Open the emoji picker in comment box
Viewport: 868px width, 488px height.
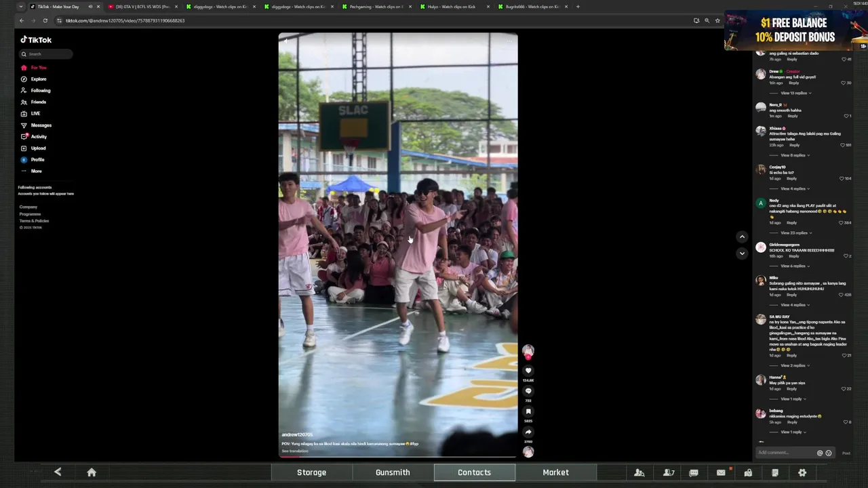829,453
